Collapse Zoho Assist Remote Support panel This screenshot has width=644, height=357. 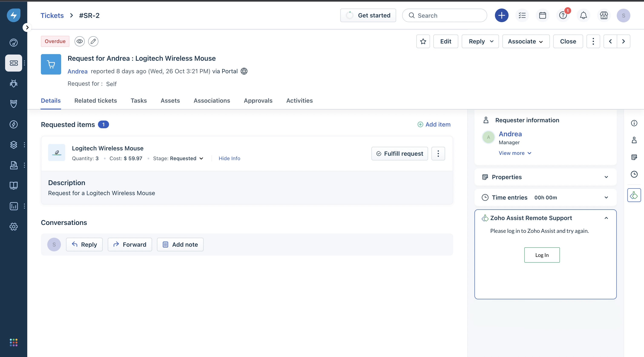(606, 218)
